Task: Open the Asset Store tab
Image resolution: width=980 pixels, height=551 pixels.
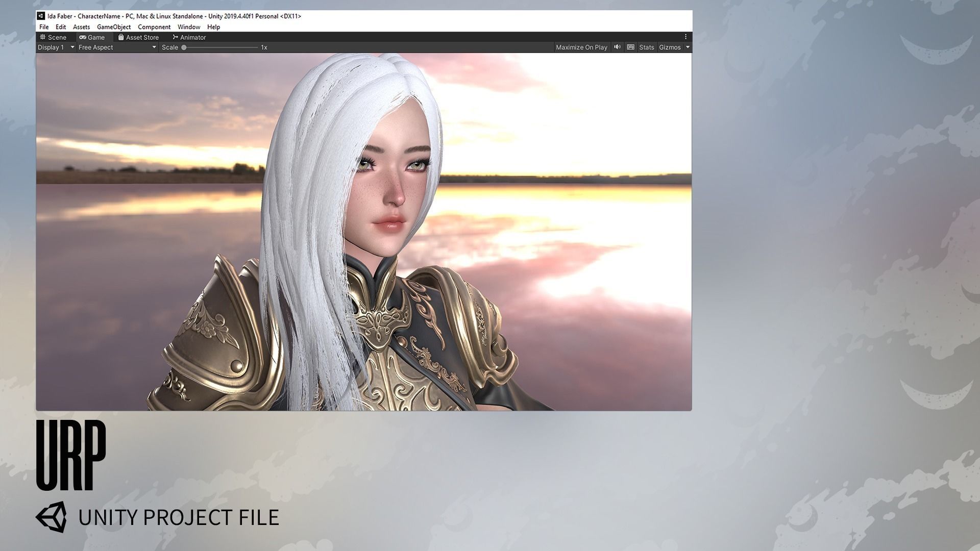Action: point(138,37)
